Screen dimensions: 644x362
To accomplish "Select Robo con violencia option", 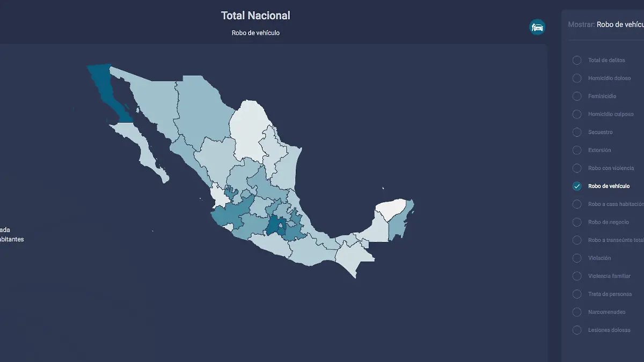I will [x=577, y=168].
